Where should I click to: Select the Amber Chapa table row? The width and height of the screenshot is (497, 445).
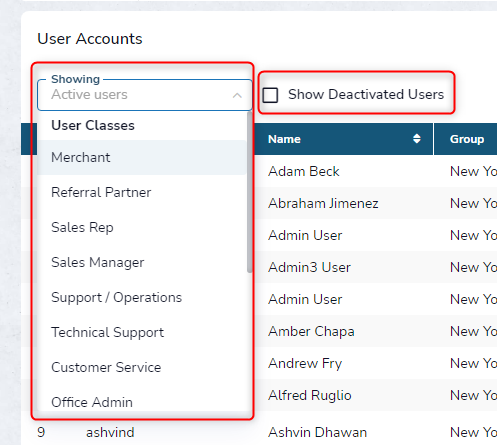(x=311, y=331)
